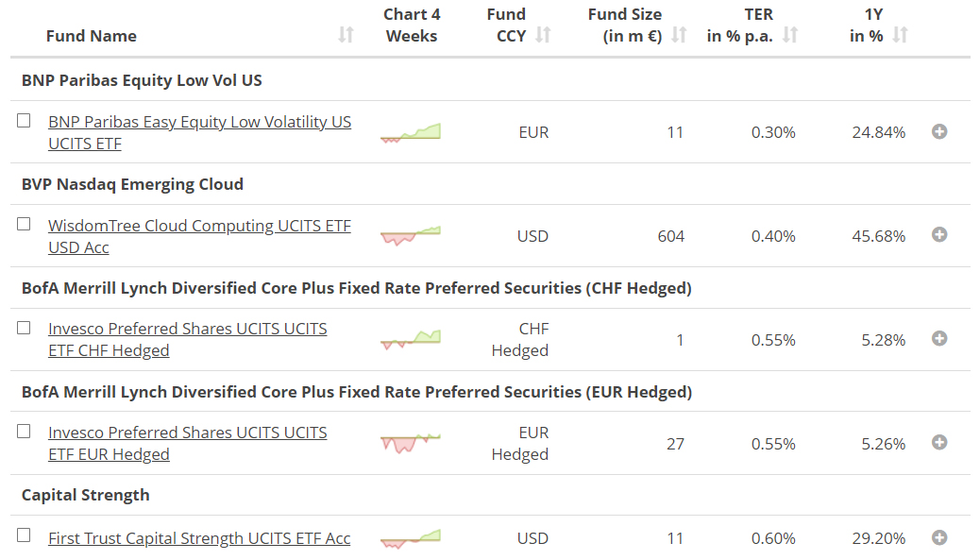Expand Invesco CHF Hedged row details
This screenshot has width=980, height=560.
(x=939, y=339)
